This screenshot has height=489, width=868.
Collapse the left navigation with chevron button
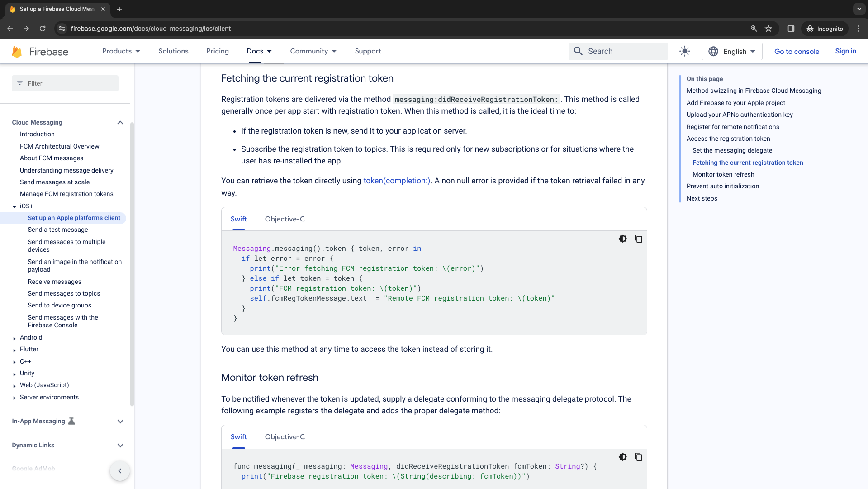click(x=120, y=471)
